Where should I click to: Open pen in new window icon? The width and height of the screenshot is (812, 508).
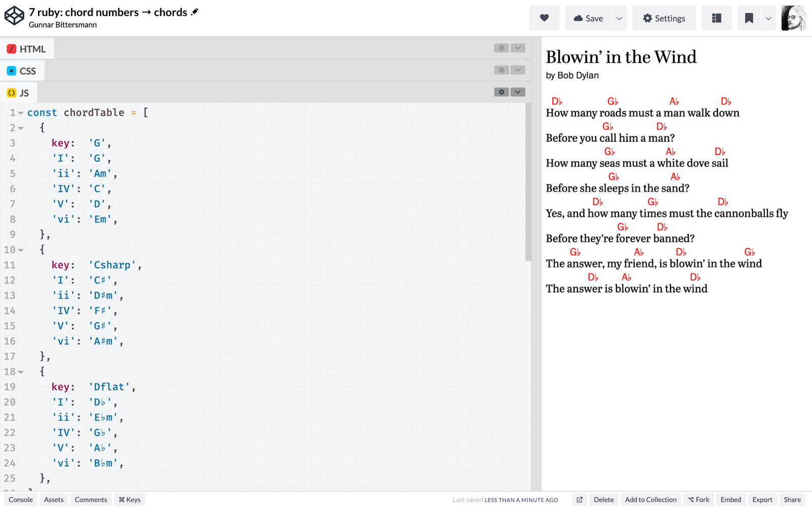coord(580,500)
